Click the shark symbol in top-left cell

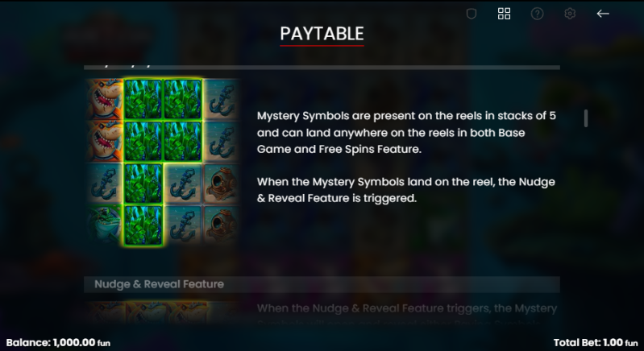(x=105, y=99)
